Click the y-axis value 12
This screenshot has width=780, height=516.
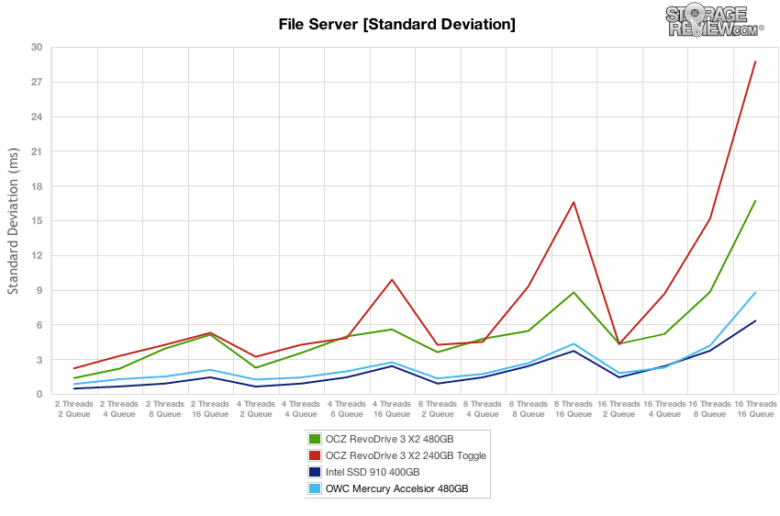(x=37, y=255)
